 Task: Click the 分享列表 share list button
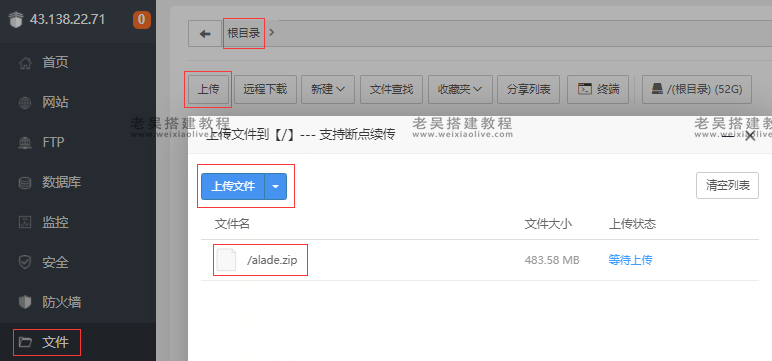click(529, 89)
